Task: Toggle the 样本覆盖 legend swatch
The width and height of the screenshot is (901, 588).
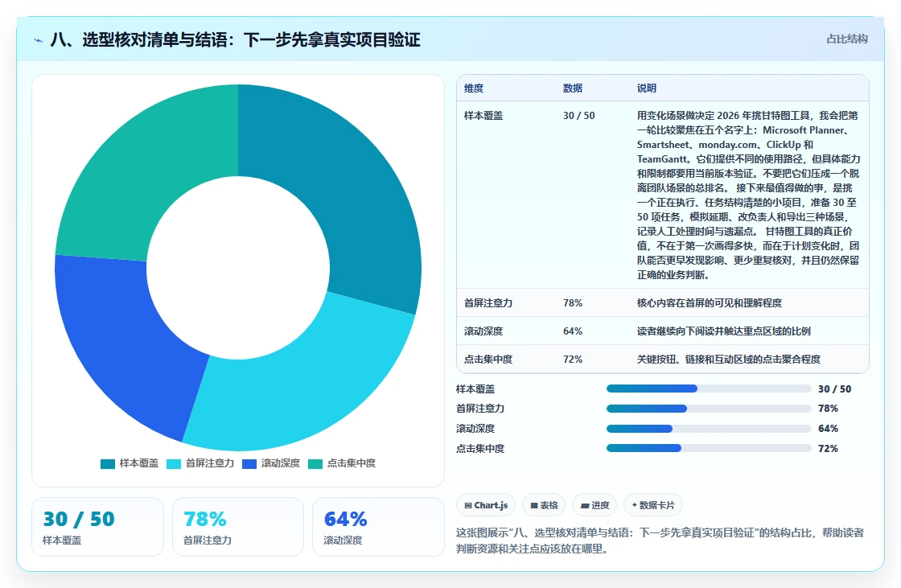Action: [x=108, y=464]
